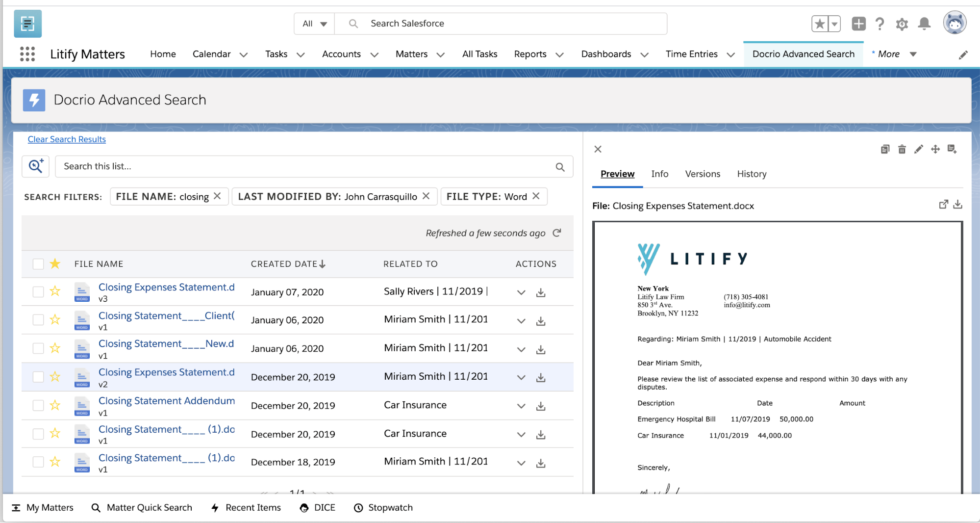Click the notifications bell icon

click(x=924, y=24)
